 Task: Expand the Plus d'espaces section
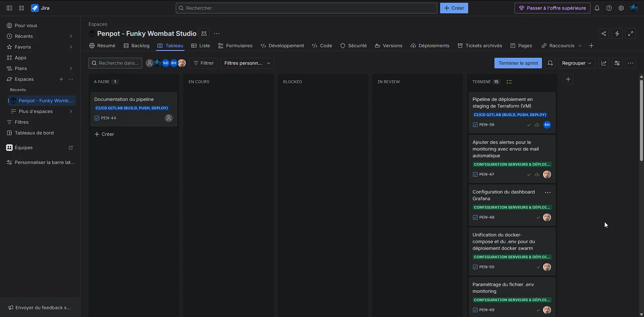[36, 111]
